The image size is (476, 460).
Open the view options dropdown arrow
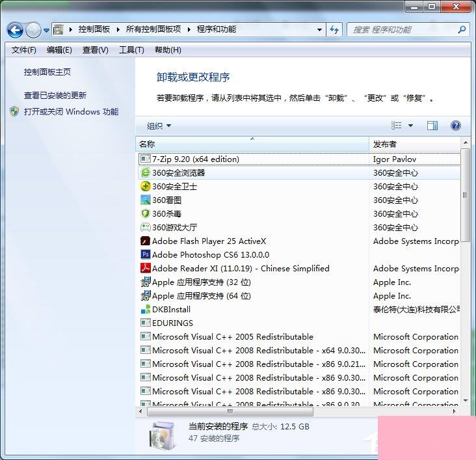coord(410,126)
